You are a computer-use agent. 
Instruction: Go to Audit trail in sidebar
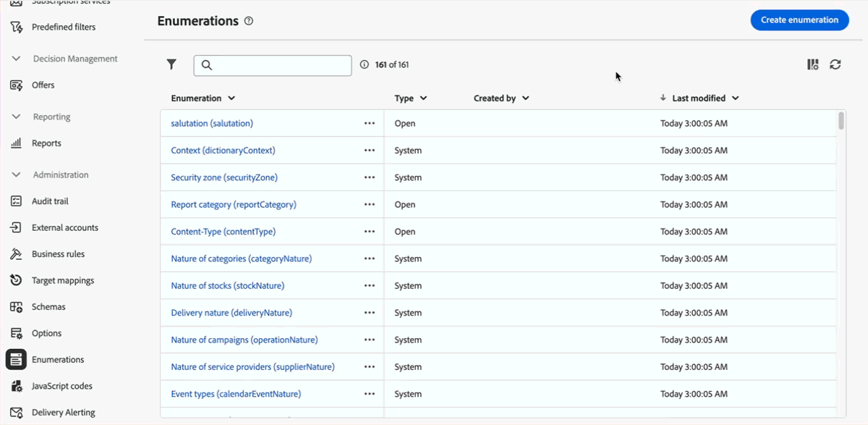[49, 201]
